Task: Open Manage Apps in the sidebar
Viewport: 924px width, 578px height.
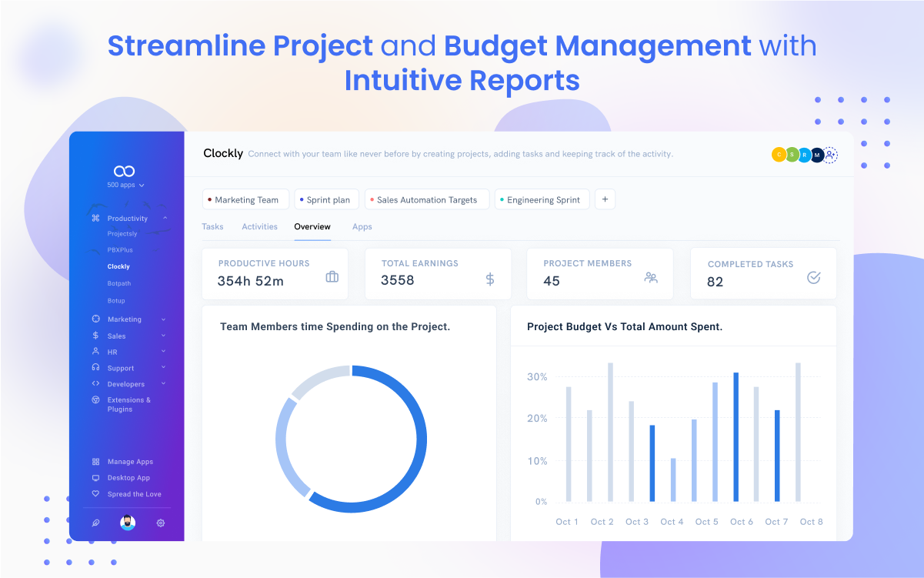Action: (x=129, y=462)
